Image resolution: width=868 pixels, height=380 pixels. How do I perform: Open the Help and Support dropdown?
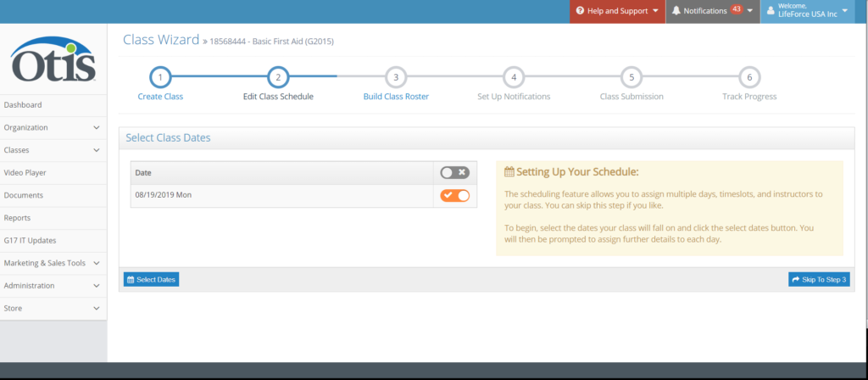point(617,11)
